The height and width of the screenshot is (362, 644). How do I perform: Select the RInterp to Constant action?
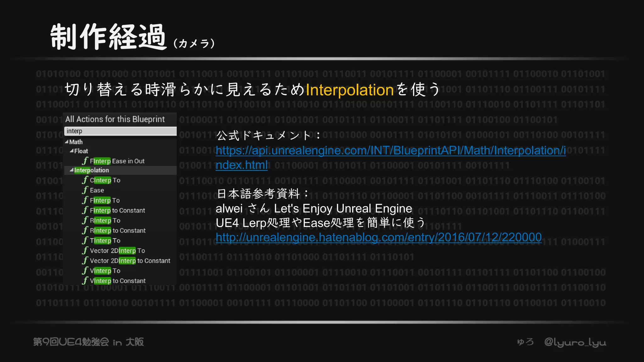tap(118, 231)
